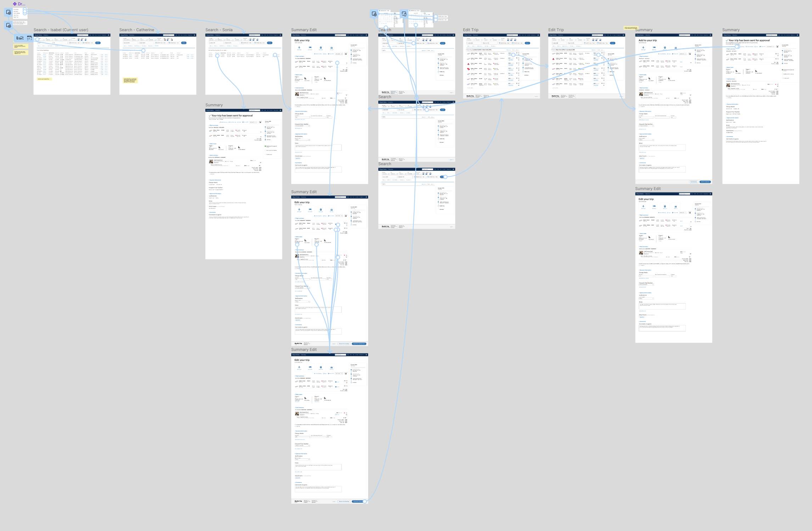
Task: Click the yellow sticky note in Search - Catherine frame
Action: point(130,80)
